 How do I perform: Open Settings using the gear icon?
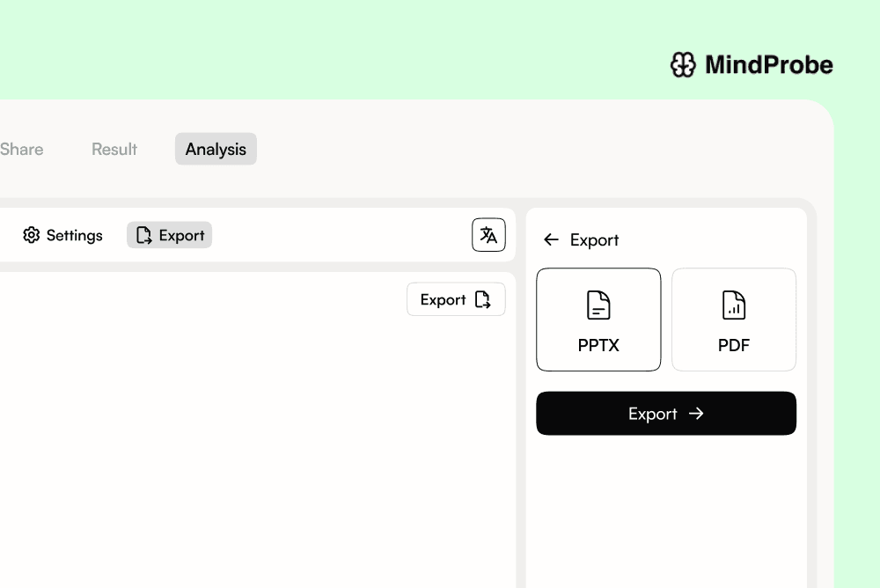pyautogui.click(x=32, y=235)
